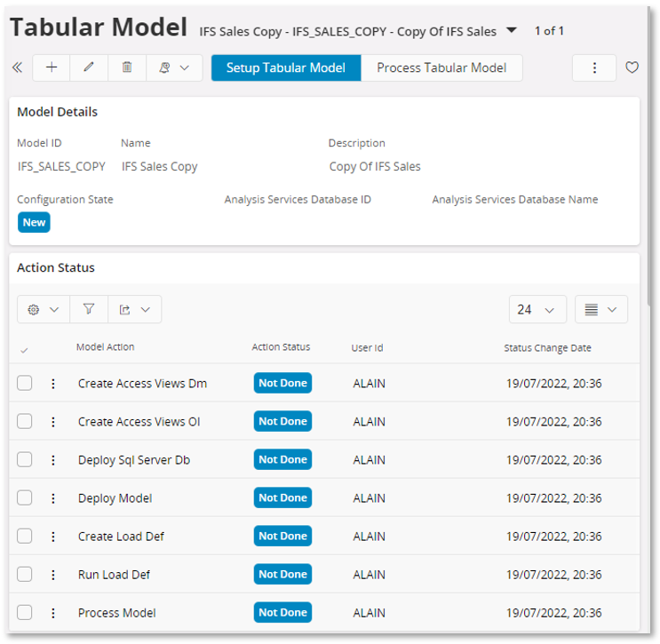Click the Copy Of IFS Sales description value
The image size is (660, 644).
tap(375, 167)
